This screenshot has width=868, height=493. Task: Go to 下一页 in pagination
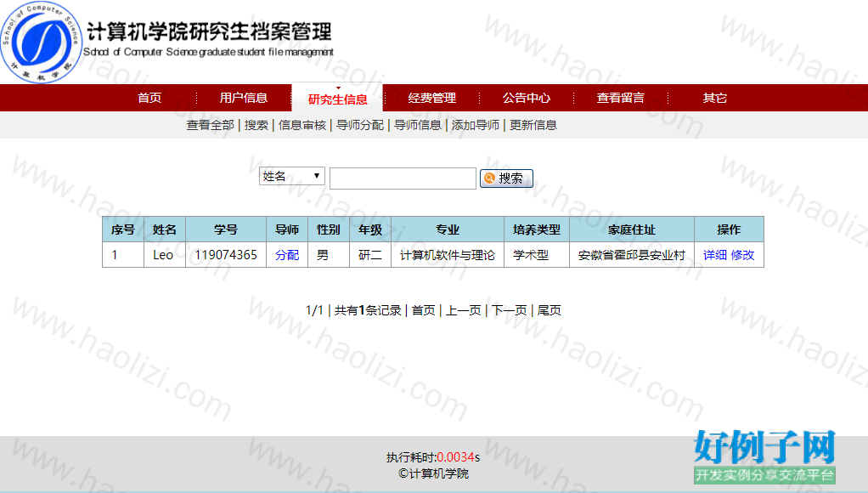510,310
